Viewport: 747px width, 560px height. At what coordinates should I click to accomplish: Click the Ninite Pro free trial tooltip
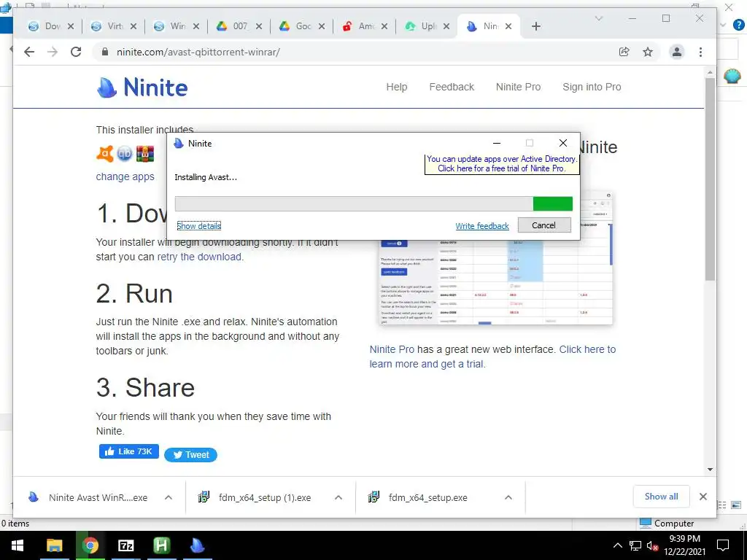coord(502,164)
